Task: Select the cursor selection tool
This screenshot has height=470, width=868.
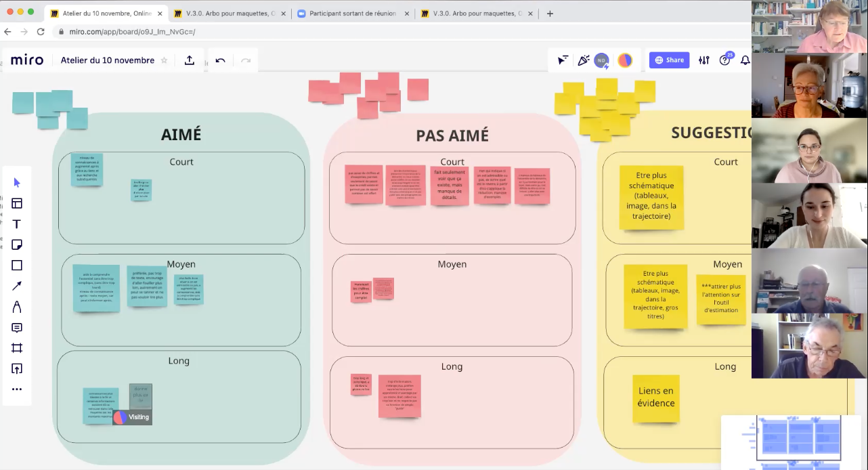Action: pyautogui.click(x=17, y=182)
